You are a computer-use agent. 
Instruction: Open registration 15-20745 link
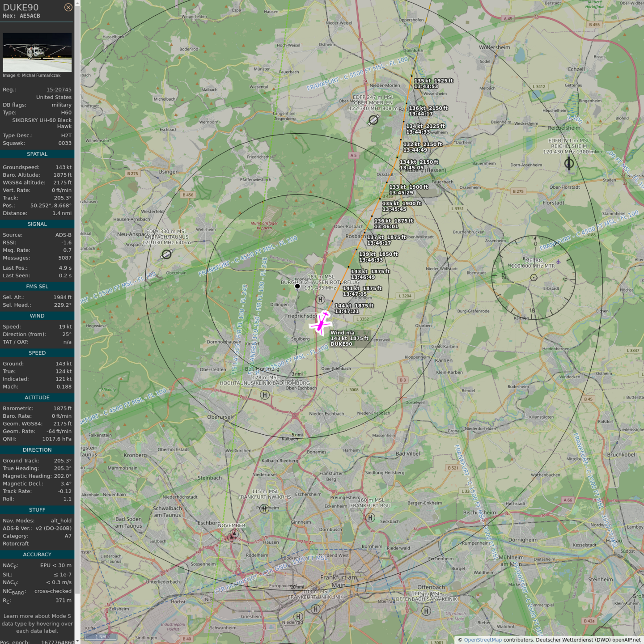59,89
